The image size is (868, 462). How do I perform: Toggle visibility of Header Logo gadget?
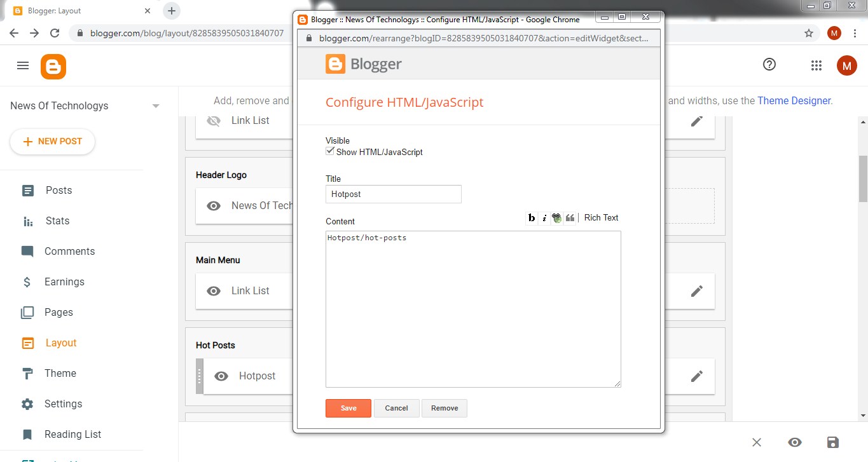coord(214,206)
